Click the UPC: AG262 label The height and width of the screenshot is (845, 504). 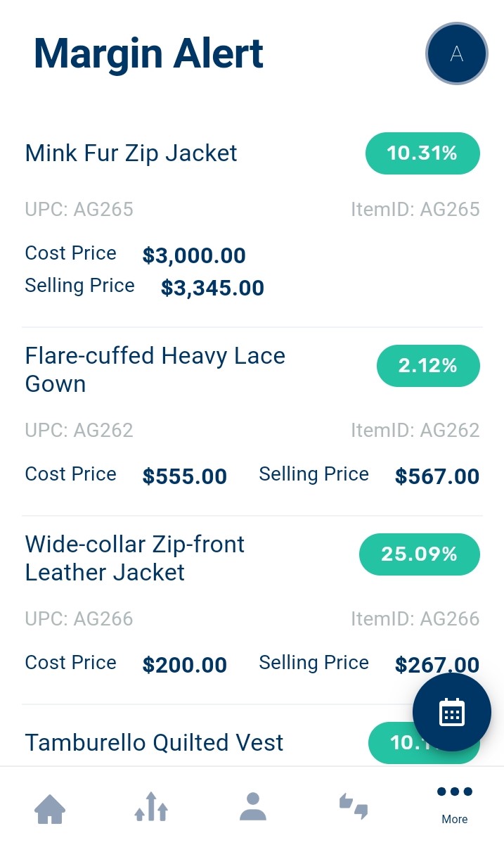(79, 431)
